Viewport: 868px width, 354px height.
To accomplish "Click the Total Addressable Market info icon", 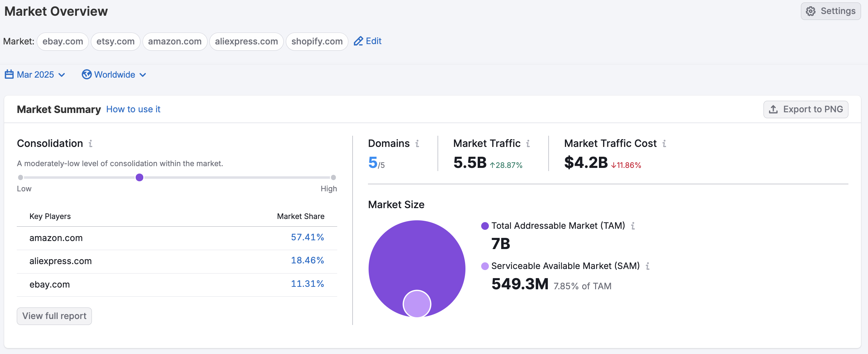I will click(634, 226).
